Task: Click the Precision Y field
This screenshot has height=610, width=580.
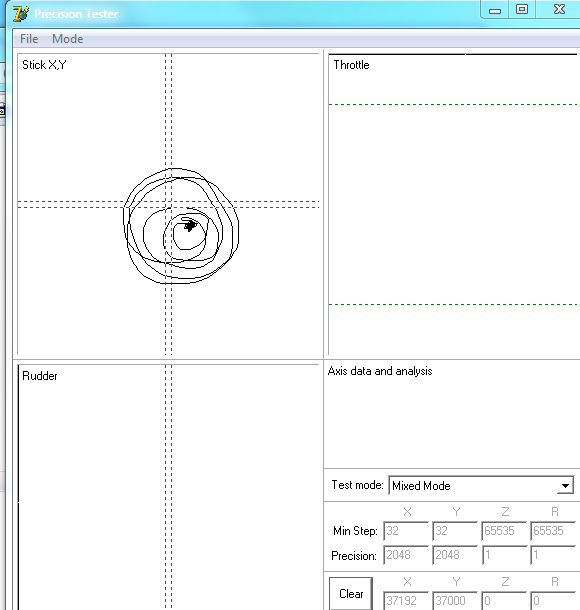Action: 455,555
